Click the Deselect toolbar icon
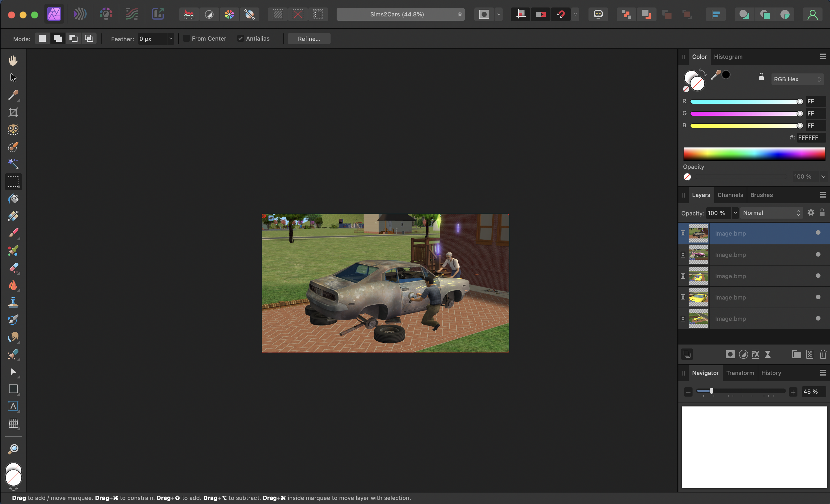 [x=298, y=14]
